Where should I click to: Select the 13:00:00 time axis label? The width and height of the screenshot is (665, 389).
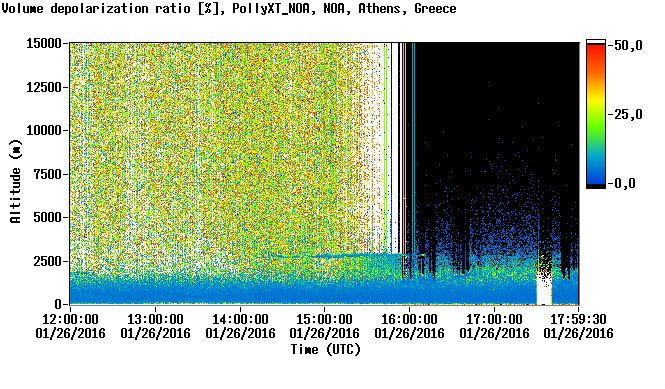click(155, 319)
